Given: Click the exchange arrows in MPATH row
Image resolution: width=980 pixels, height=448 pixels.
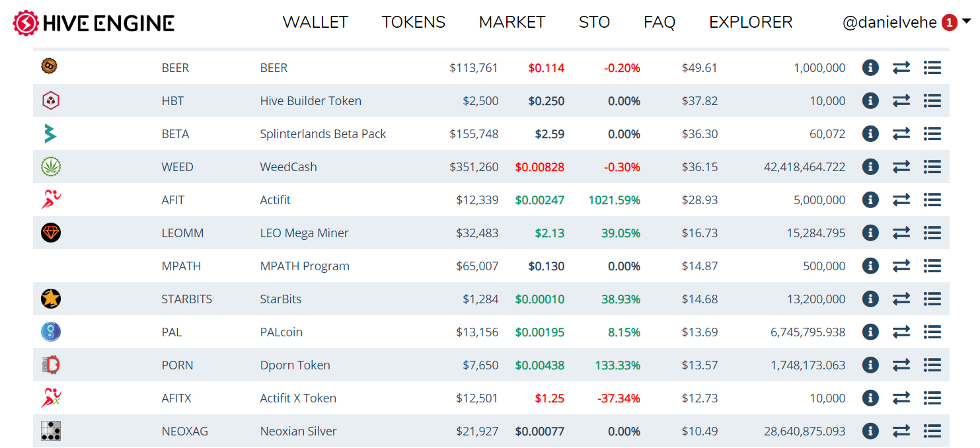Looking at the screenshot, I should point(901,266).
